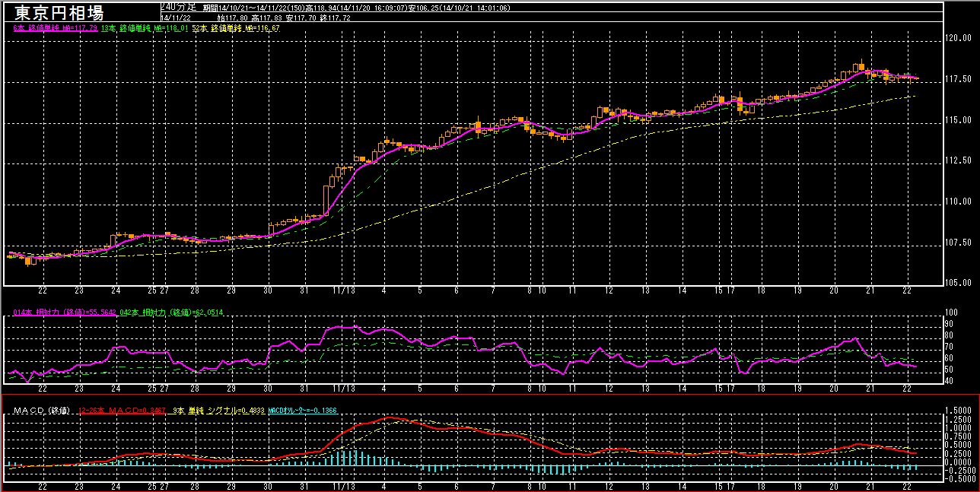Click the 50 level on RSI axis
This screenshot has height=492, width=980.
click(x=950, y=370)
